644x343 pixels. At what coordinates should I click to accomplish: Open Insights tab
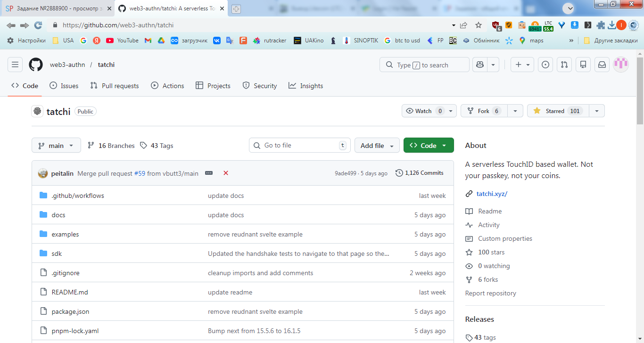click(306, 86)
